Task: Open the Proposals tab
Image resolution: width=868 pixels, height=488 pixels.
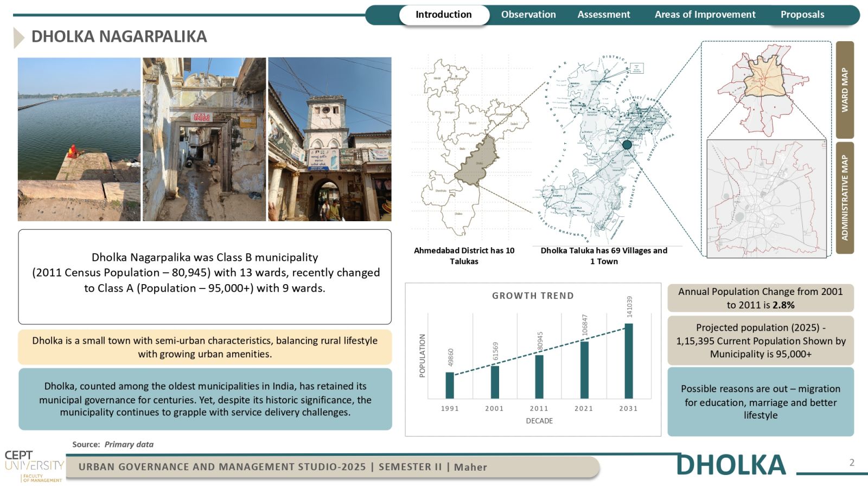Action: [802, 15]
